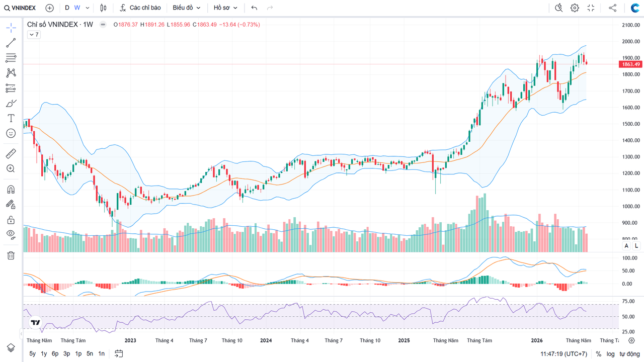Undo the last chart action
644x362 pixels.
(254, 8)
